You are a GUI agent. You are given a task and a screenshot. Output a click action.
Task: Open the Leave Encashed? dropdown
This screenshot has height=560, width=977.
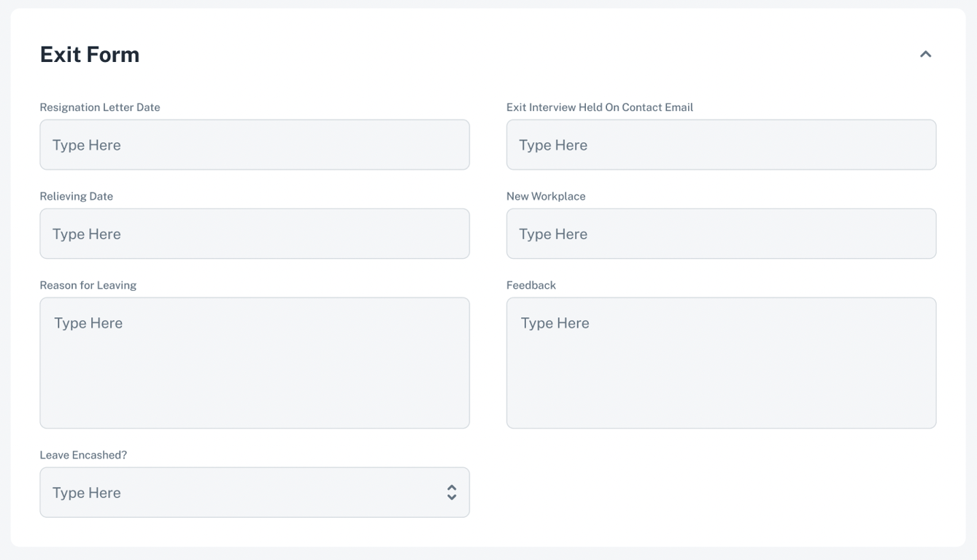(x=254, y=492)
